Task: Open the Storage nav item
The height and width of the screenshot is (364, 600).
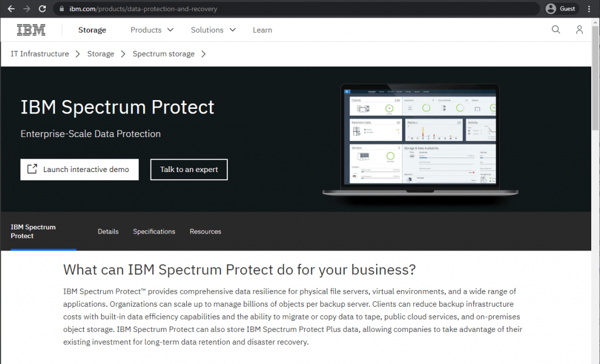Action: [92, 30]
